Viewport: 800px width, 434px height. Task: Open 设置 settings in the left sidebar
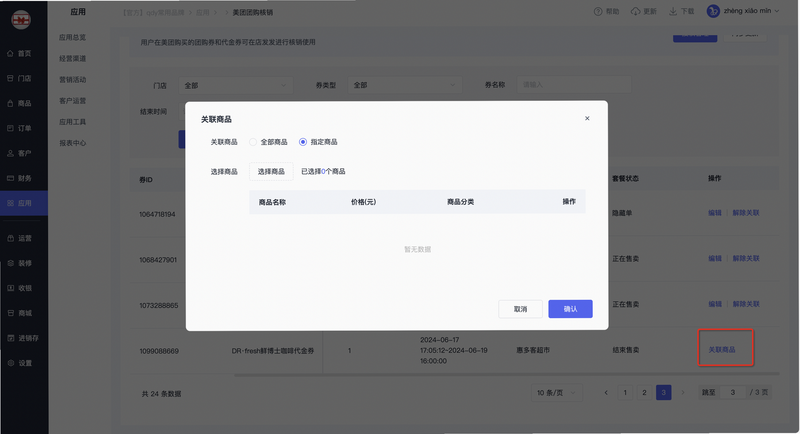19,364
